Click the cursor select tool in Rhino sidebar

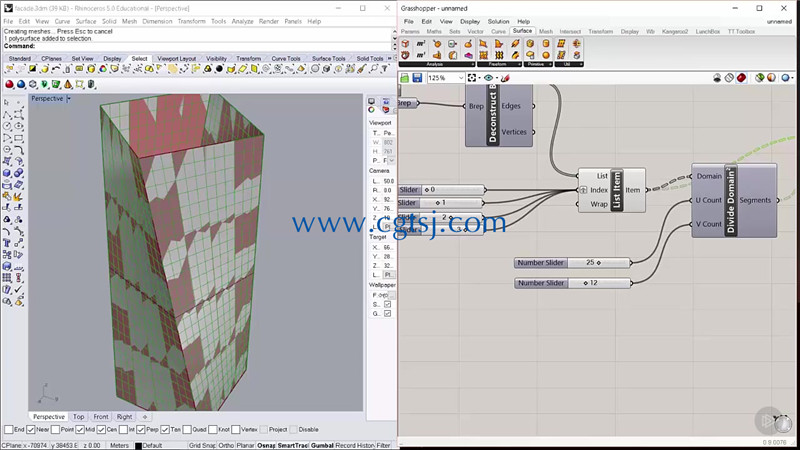[x=7, y=103]
